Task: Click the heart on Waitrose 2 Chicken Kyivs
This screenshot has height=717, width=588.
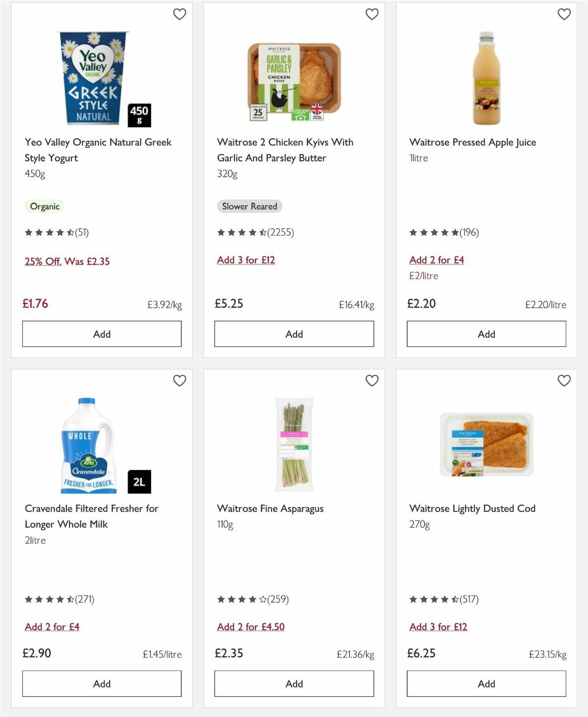Action: click(x=372, y=14)
